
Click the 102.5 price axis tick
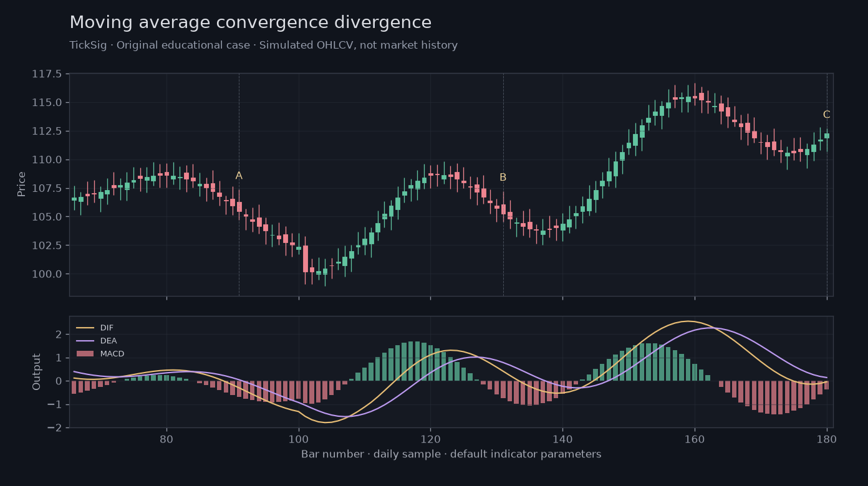[47, 245]
